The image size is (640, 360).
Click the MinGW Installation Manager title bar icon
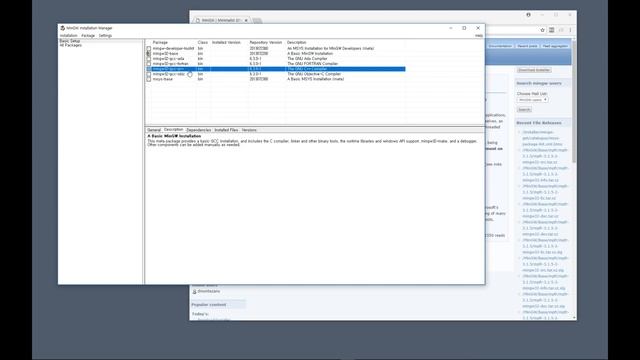point(62,28)
